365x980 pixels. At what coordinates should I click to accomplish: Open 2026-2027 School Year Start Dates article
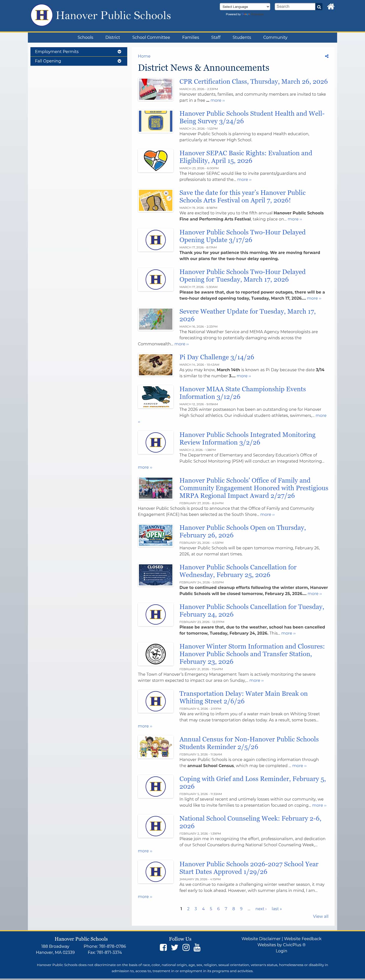[x=249, y=868]
